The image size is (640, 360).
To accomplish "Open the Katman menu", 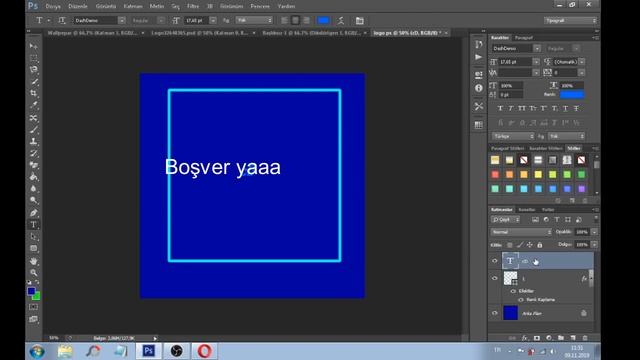I will point(133,6).
